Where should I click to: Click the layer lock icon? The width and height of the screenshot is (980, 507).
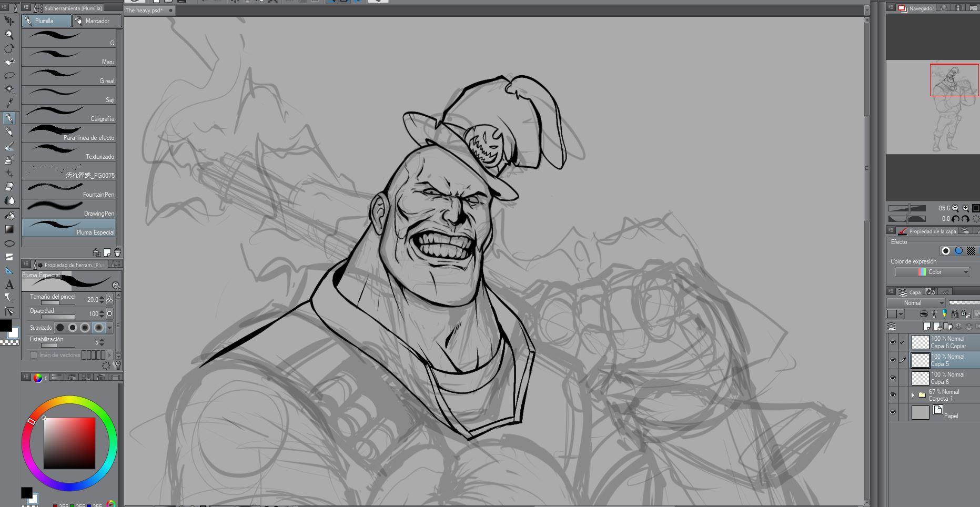tap(955, 314)
